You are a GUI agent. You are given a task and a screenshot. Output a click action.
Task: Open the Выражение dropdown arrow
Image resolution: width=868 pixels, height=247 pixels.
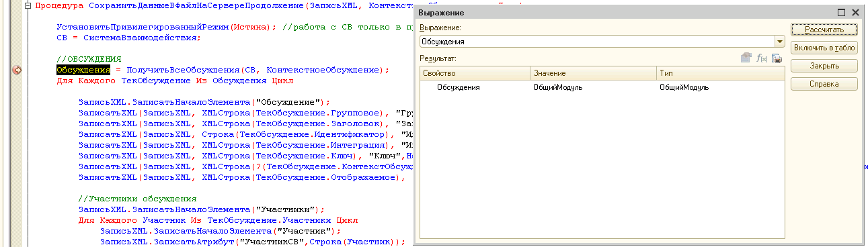[779, 42]
